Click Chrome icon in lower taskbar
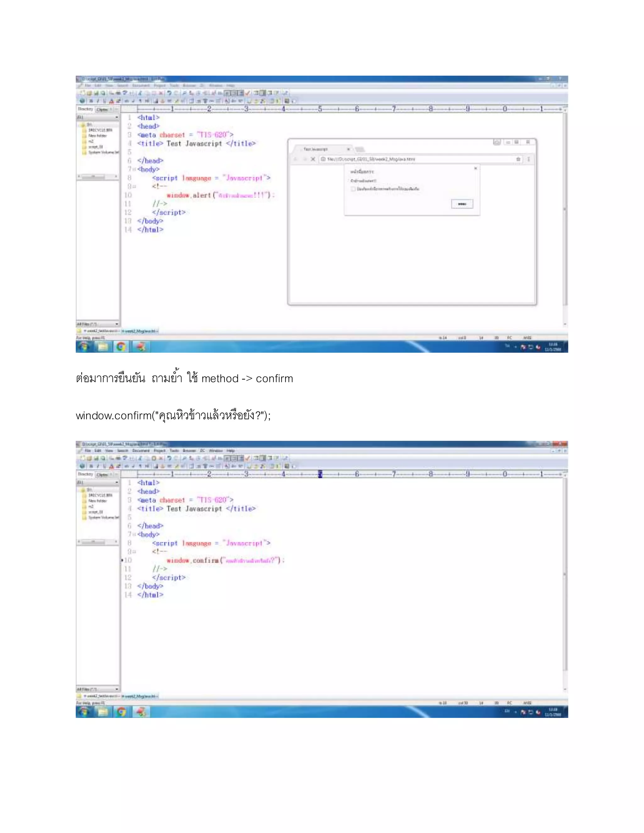Screen dimensions: 644x833 121,712
